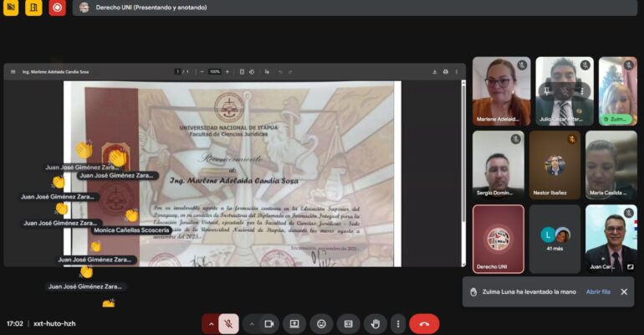The width and height of the screenshot is (644, 335).
Task: Print the PDF certificate
Action: 445,72
